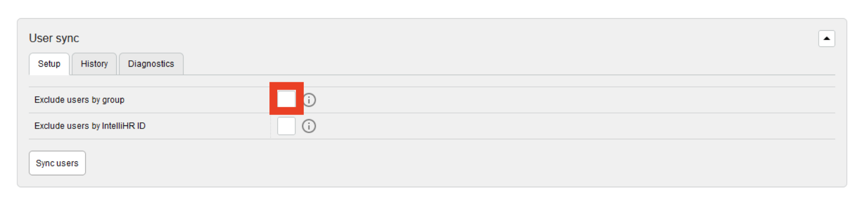This screenshot has width=868, height=206.
Task: Click the Exclude users by group label
Action: coord(79,100)
